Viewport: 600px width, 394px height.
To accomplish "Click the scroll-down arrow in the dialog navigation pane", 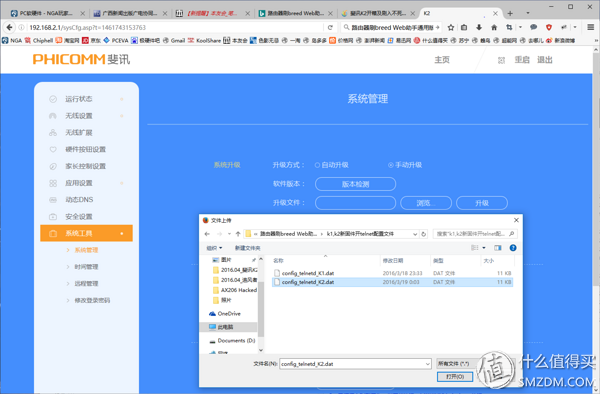I will (x=261, y=350).
